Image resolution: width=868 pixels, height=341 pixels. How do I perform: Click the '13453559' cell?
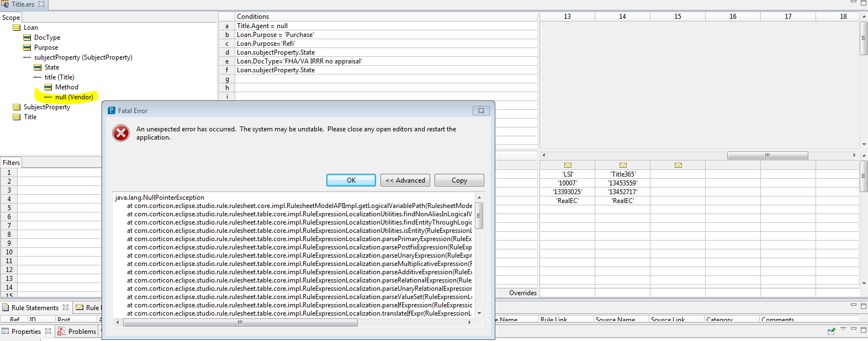click(623, 183)
